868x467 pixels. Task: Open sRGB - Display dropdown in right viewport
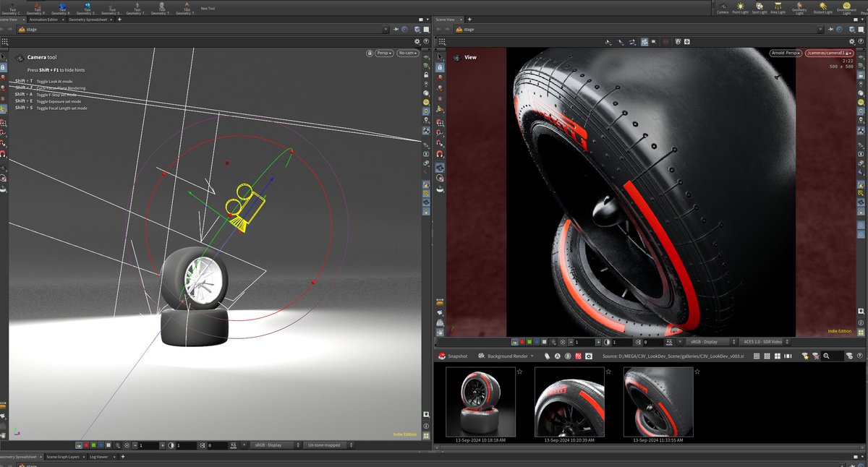point(712,342)
